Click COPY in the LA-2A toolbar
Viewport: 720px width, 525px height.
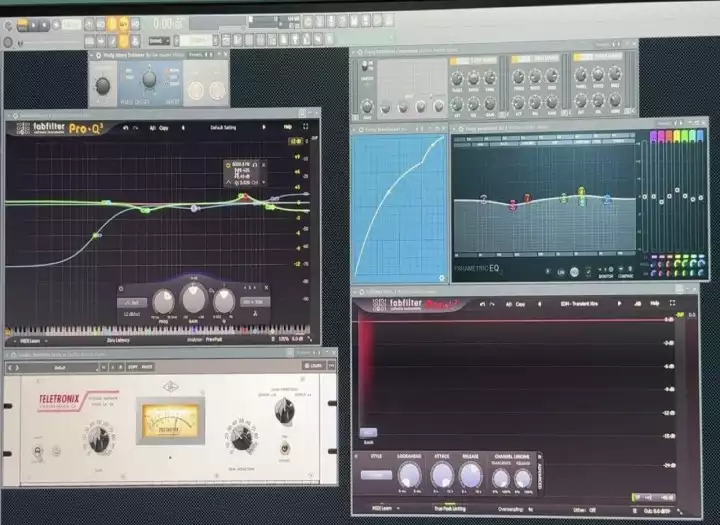click(133, 367)
